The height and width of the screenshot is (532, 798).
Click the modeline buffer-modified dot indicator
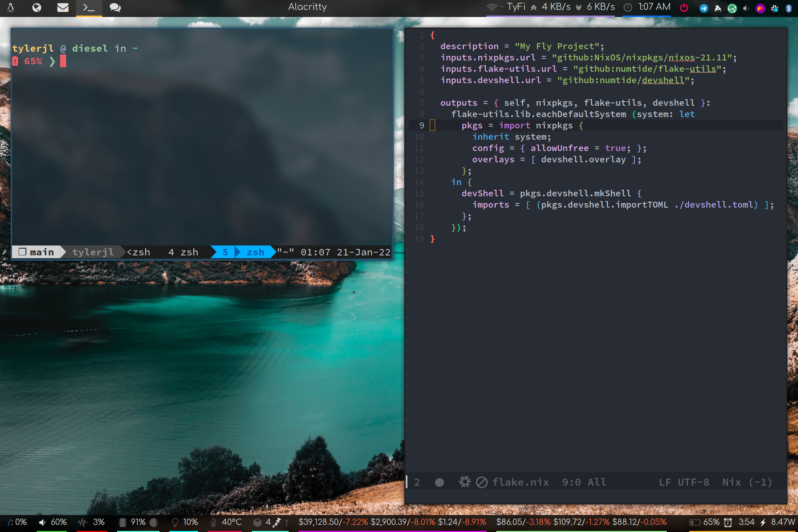439,482
